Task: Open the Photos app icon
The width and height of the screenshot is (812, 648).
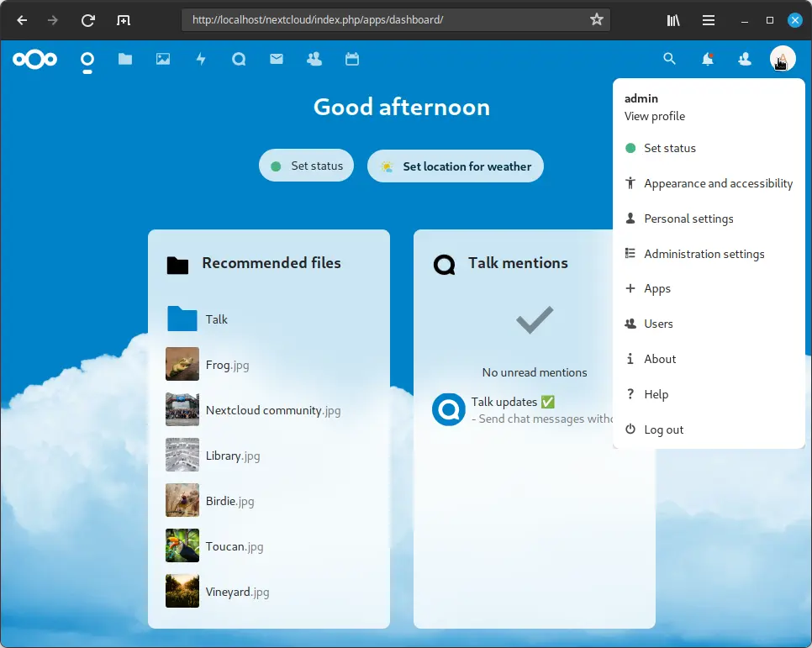Action: [163, 59]
